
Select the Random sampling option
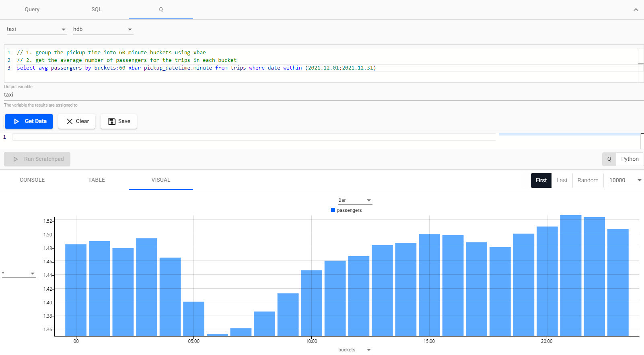pos(588,181)
